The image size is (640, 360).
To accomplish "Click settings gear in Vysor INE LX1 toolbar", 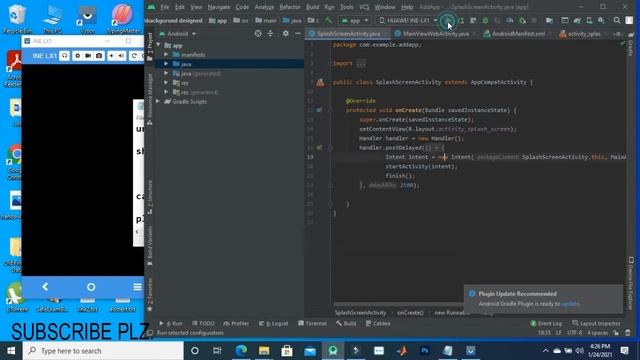I will 77,56.
